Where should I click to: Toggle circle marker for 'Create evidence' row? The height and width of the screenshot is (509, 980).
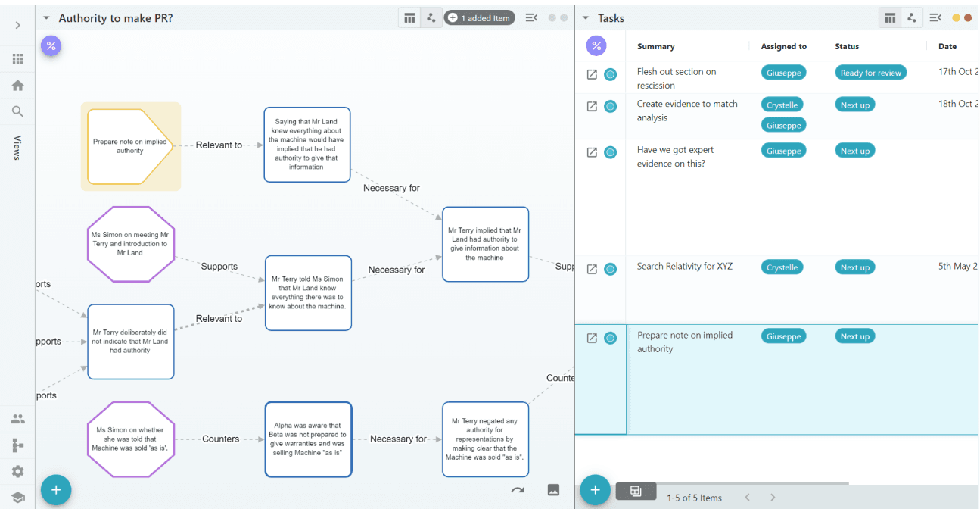coord(610,106)
